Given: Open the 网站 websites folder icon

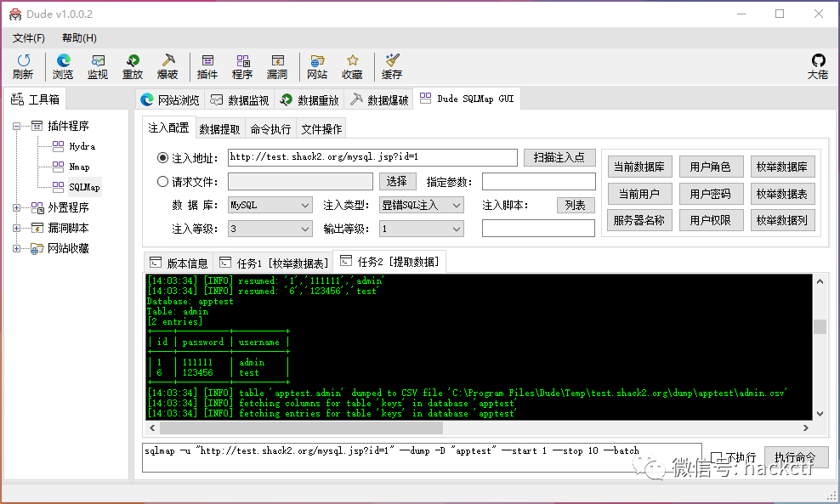Looking at the screenshot, I should point(318,60).
